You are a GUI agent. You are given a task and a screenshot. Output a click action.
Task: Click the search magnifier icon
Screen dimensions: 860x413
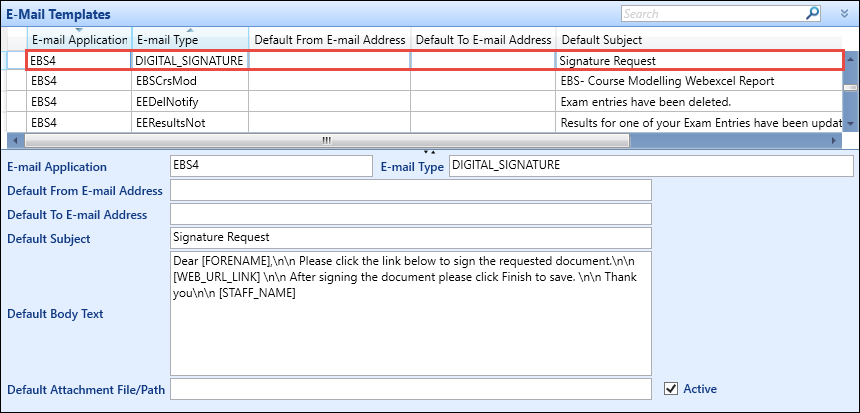tap(812, 14)
